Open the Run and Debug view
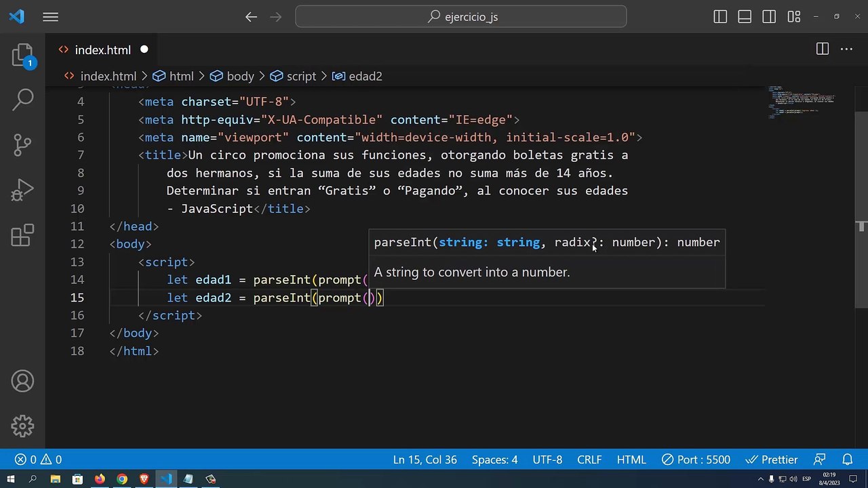This screenshot has height=488, width=868. [x=22, y=190]
